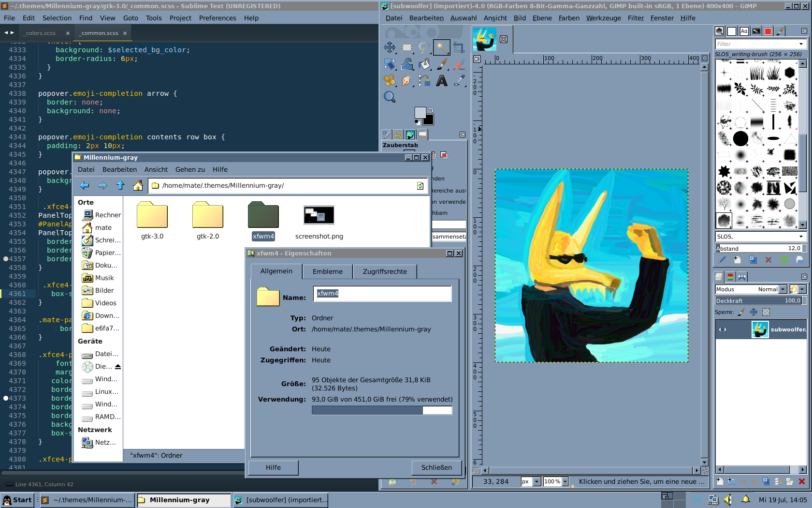The height and width of the screenshot is (508, 812).
Task: Click the black background color swatch
Action: coord(429,120)
